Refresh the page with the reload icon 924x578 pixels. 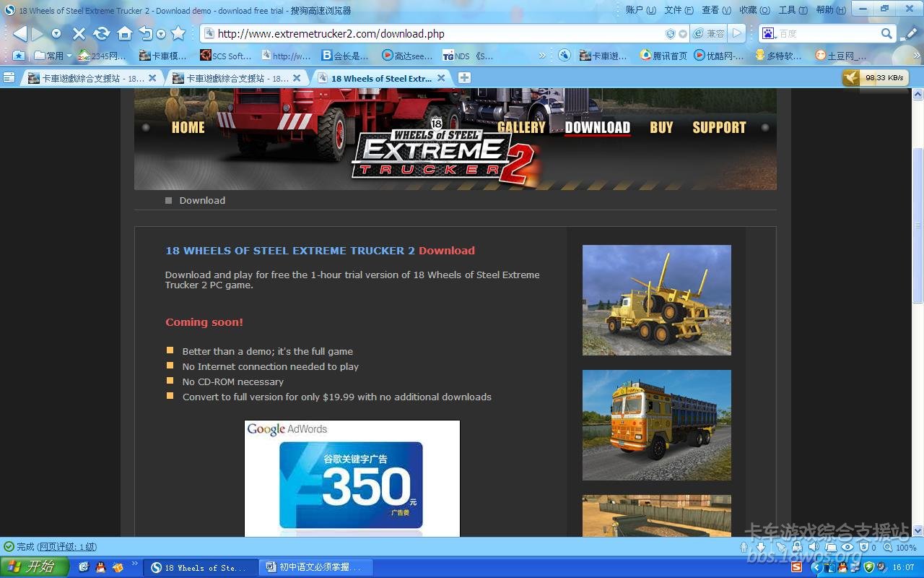coord(102,33)
